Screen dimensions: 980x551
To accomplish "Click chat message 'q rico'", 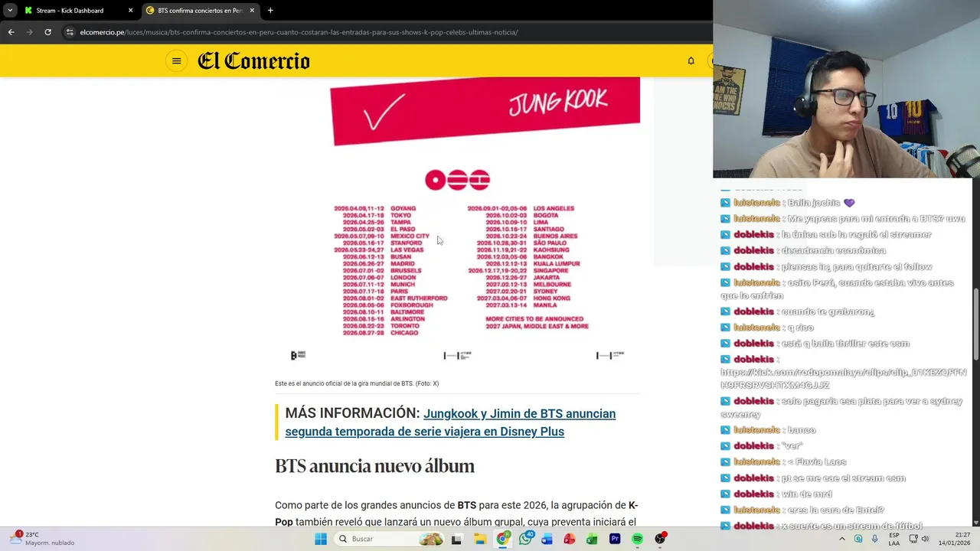I will click(x=800, y=328).
